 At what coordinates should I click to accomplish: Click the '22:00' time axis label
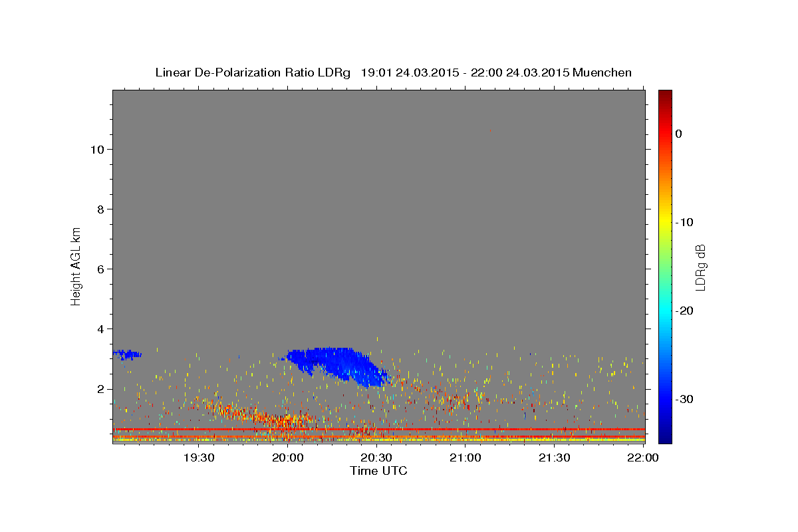coord(643,458)
